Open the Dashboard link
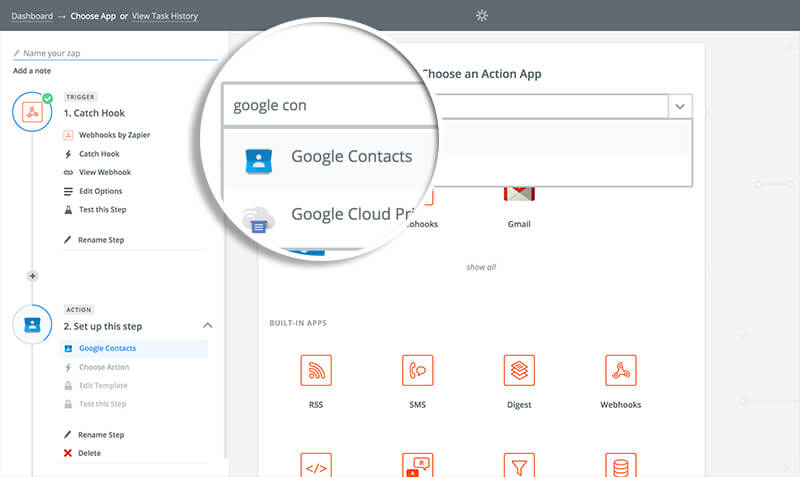 click(32, 16)
